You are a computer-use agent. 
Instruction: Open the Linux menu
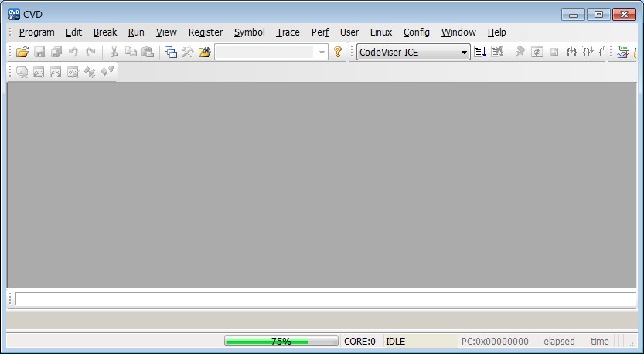click(380, 32)
